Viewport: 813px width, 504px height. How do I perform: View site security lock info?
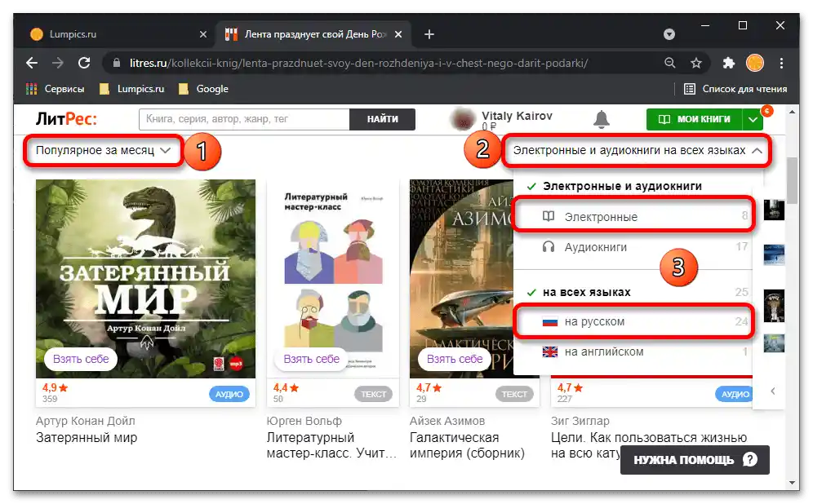tap(117, 63)
